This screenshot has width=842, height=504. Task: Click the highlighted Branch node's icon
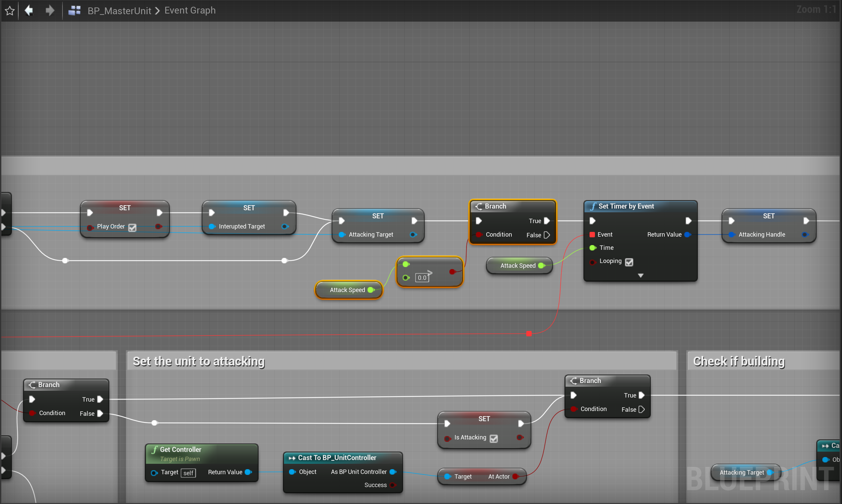[479, 207]
